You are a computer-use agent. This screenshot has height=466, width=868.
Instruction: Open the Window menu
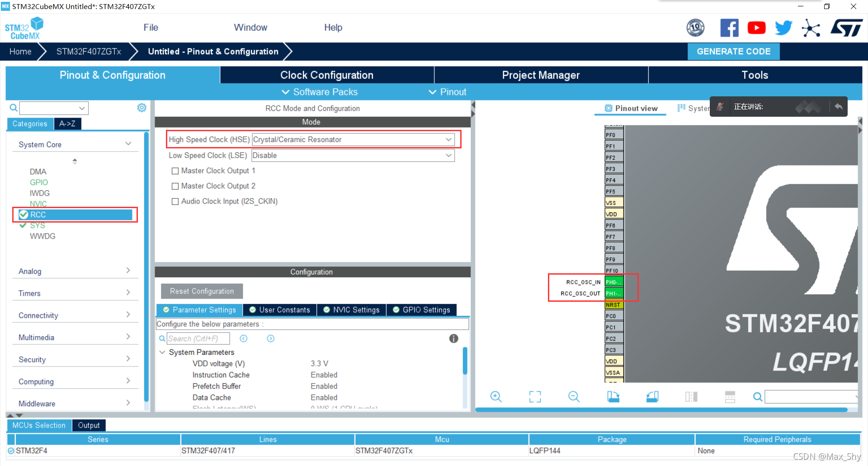(x=250, y=28)
